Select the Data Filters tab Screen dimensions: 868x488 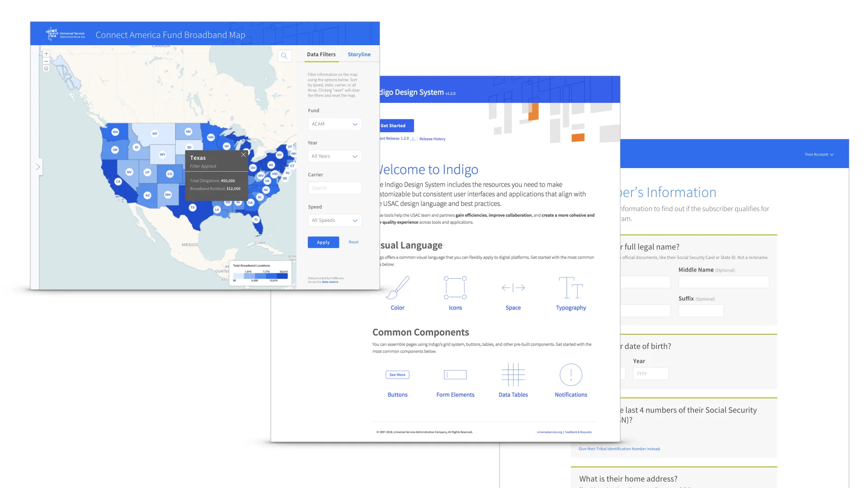(x=321, y=54)
